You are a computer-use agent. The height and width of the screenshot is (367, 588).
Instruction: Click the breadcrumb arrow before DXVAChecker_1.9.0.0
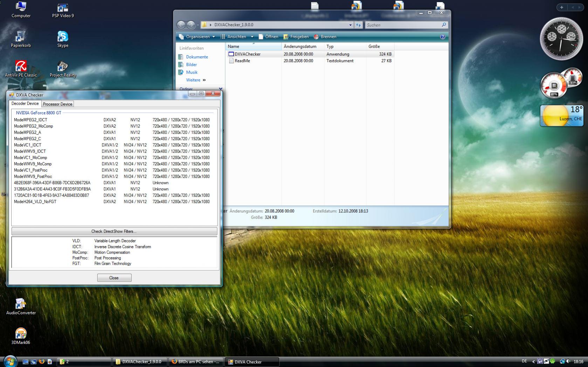click(210, 25)
